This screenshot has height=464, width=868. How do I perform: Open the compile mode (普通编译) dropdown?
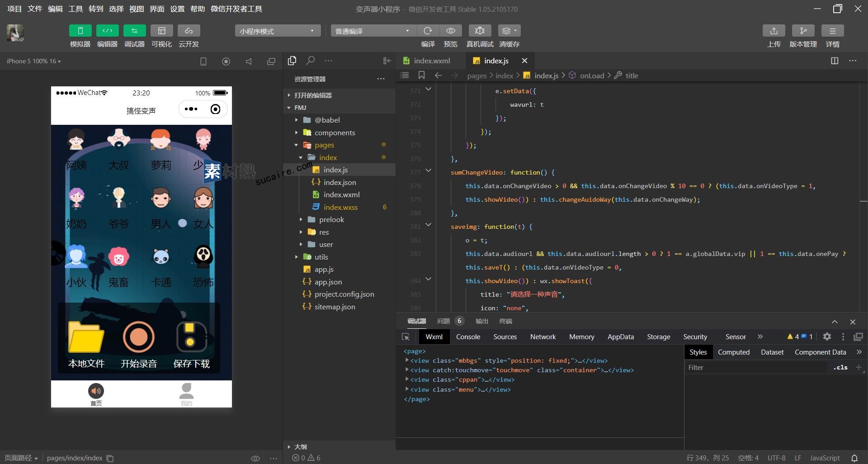tap(373, 31)
